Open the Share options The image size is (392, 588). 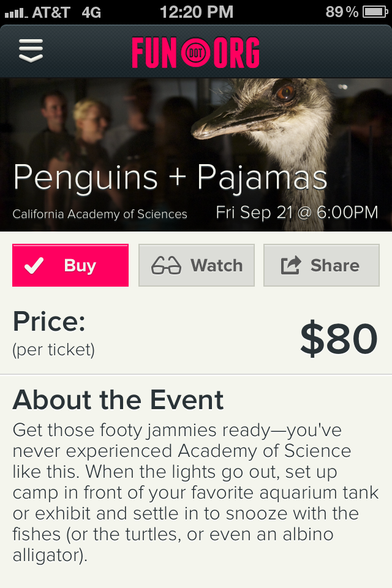pos(322,265)
